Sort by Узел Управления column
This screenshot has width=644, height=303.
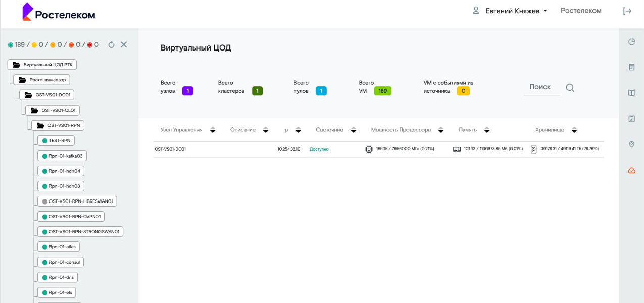(x=213, y=130)
